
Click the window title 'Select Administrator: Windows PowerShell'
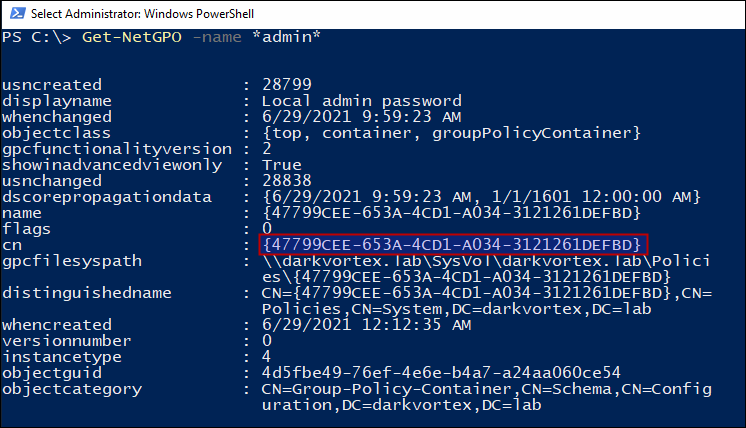(142, 14)
